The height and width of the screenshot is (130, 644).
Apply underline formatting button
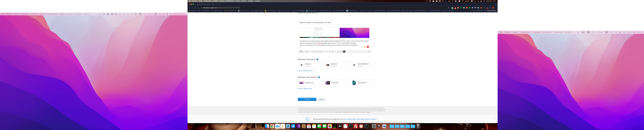(x=307, y=52)
